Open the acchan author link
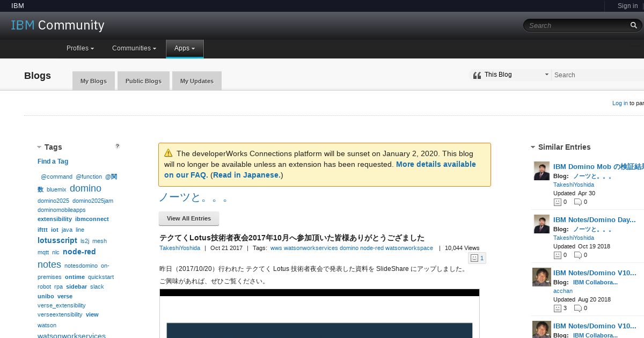Screen dimensions: 644x338 tap(563, 291)
